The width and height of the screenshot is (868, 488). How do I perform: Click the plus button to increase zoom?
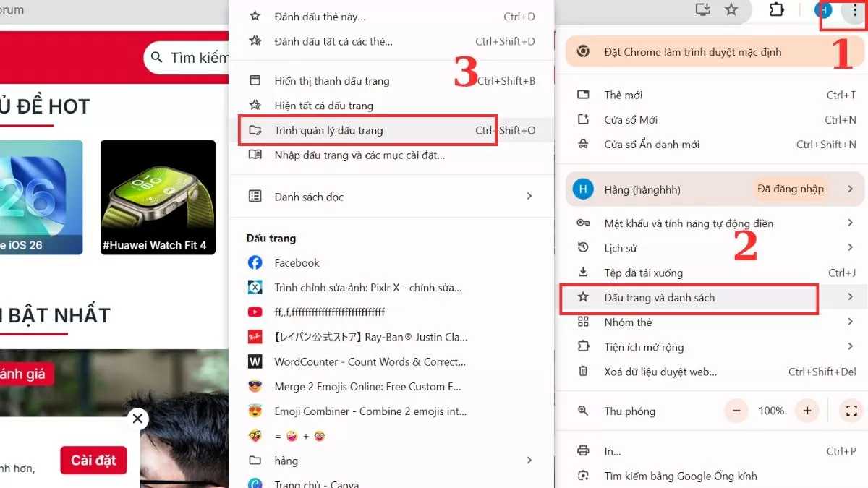tap(807, 411)
